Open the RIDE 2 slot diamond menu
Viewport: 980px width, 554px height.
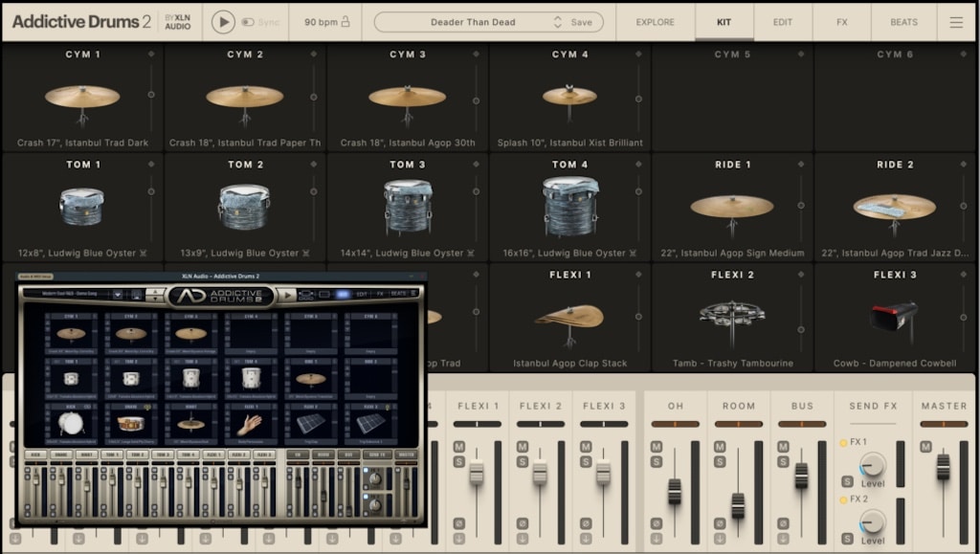tap(964, 165)
